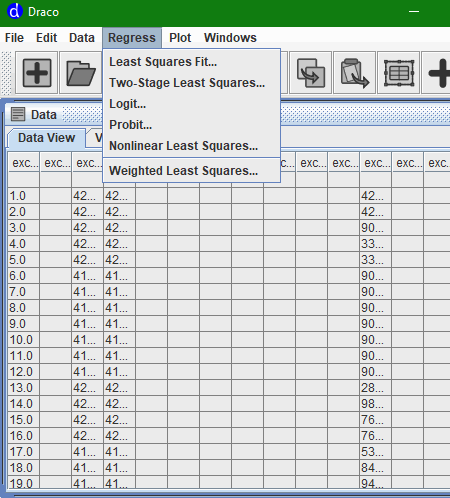This screenshot has height=498, width=450.
Task: Choose Weighted Least Squares...
Action: pyautogui.click(x=192, y=171)
